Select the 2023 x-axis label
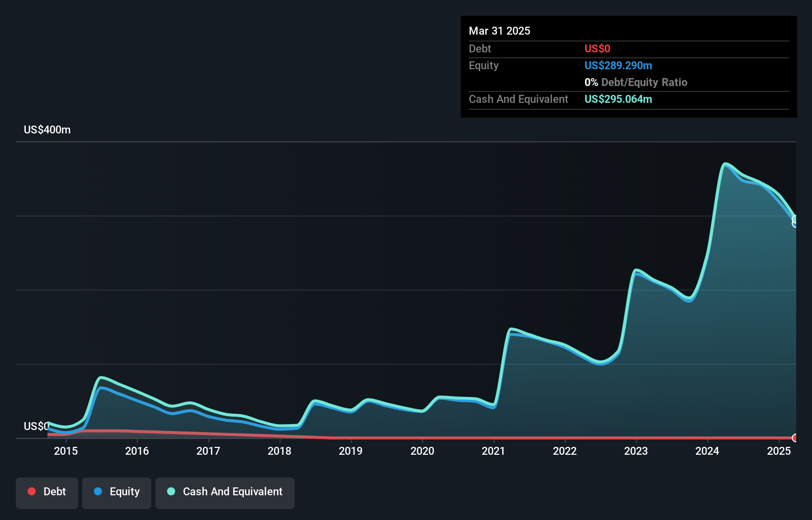 (636, 451)
